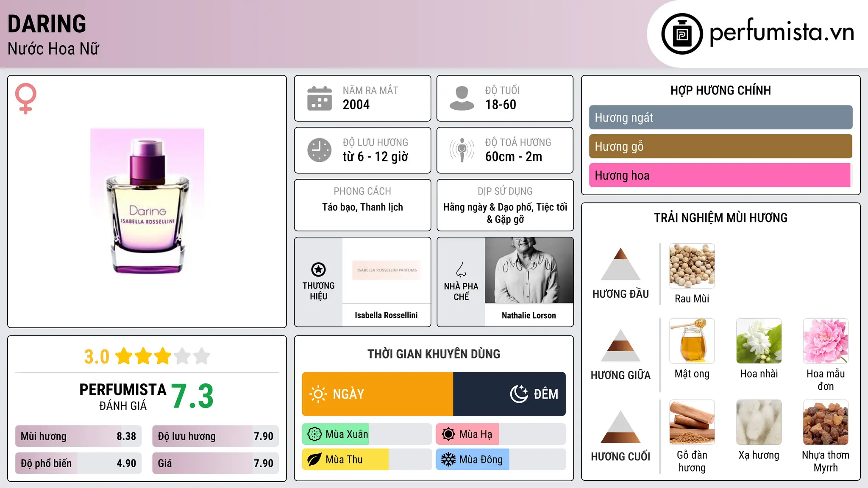The height and width of the screenshot is (488, 868).
Task: Open the Isabella Rossellini brand name link
Action: pos(386,315)
